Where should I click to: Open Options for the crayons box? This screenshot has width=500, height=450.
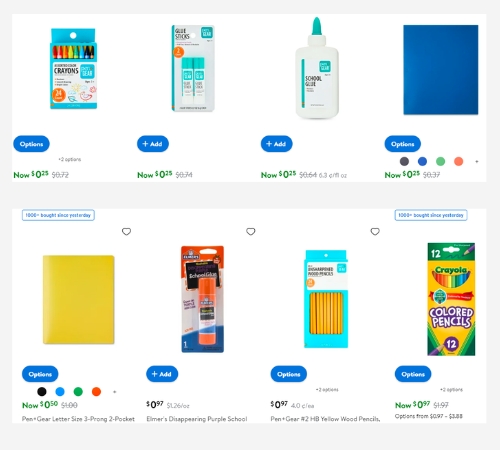click(x=31, y=144)
